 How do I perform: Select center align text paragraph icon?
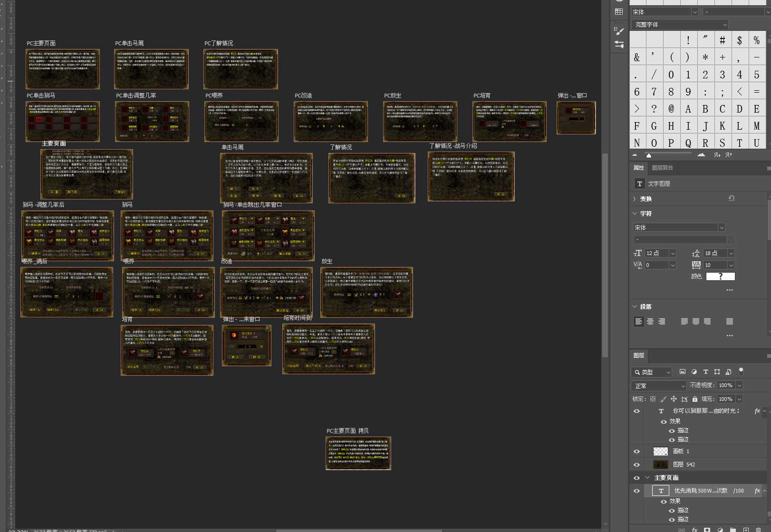click(x=650, y=322)
